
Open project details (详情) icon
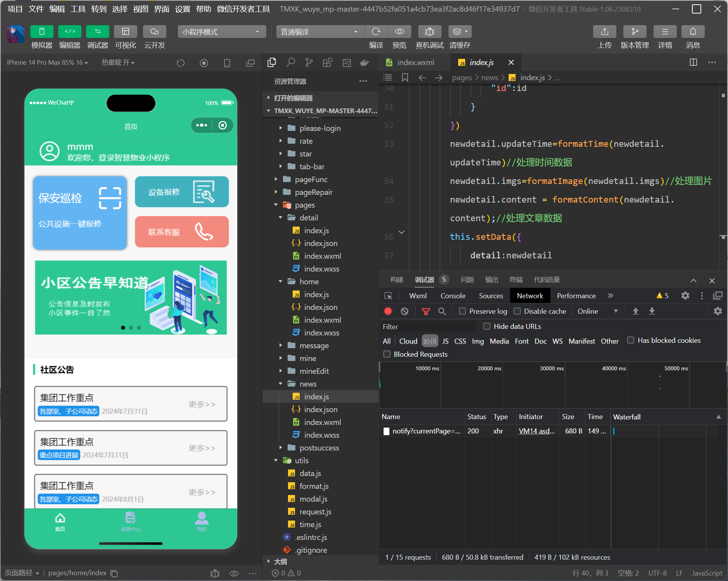click(x=665, y=31)
